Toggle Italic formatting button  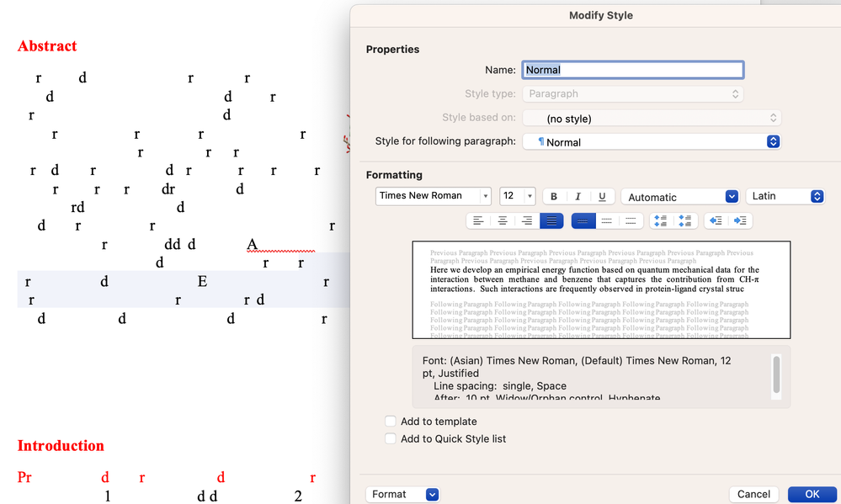[578, 196]
